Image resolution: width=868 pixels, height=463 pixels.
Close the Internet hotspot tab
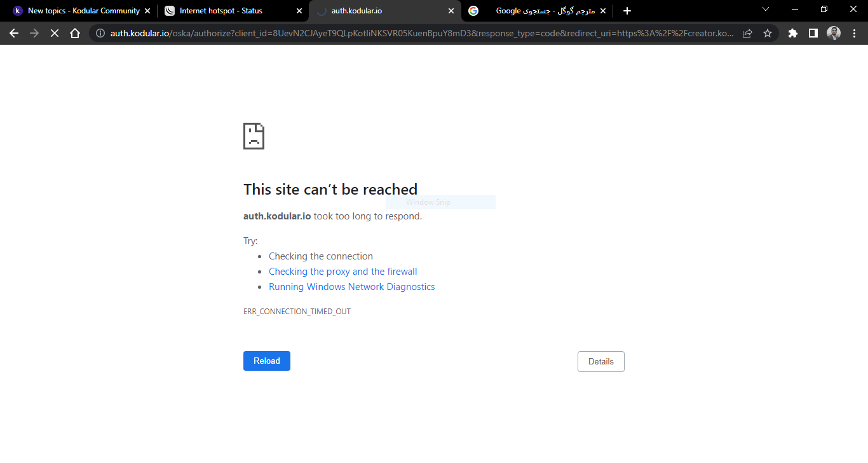tap(299, 11)
